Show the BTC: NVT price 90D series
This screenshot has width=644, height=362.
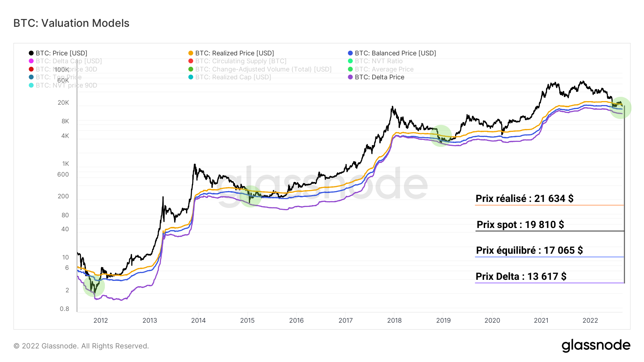click(66, 85)
